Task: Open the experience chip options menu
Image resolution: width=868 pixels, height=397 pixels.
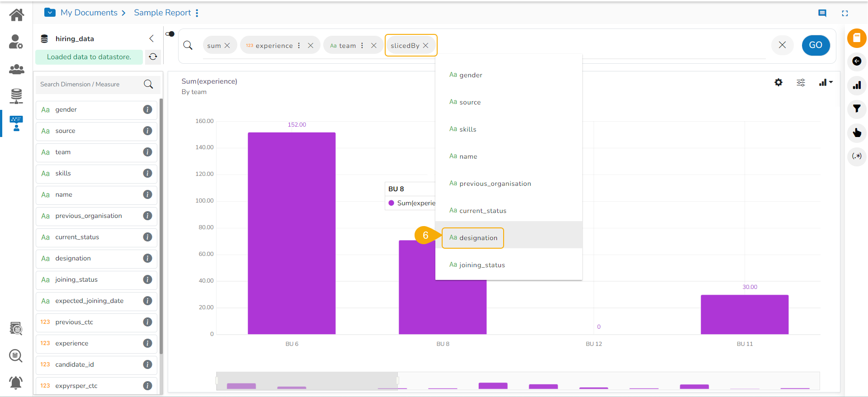Action: click(299, 46)
